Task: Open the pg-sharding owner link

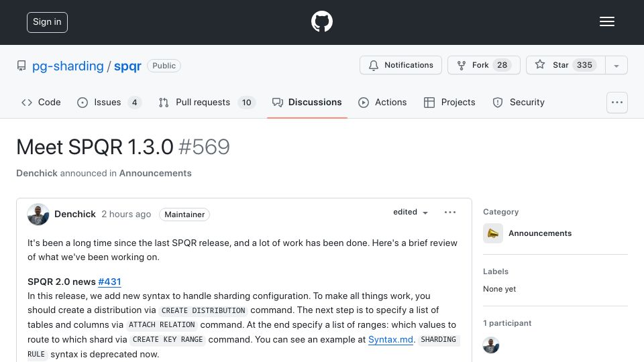Action: (68, 66)
